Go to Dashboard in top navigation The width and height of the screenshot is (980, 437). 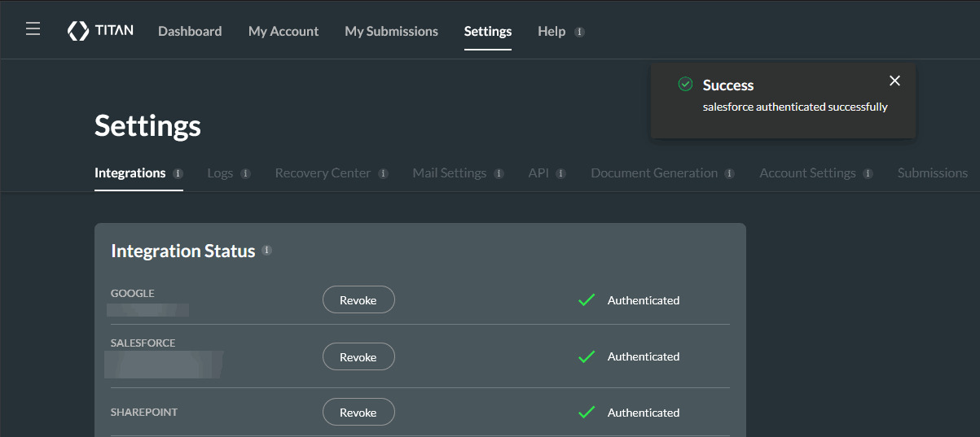[x=190, y=31]
